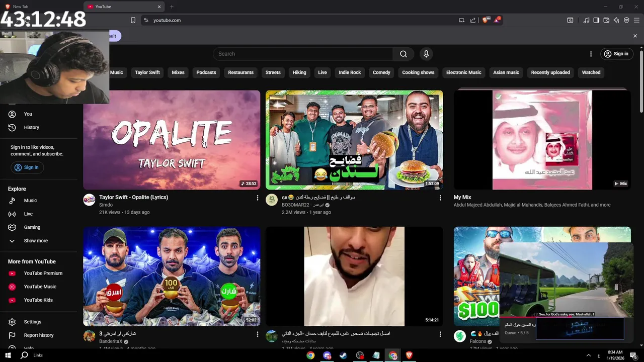Open the Steam icon on the taskbar
The height and width of the screenshot is (362, 644).
tap(343, 355)
